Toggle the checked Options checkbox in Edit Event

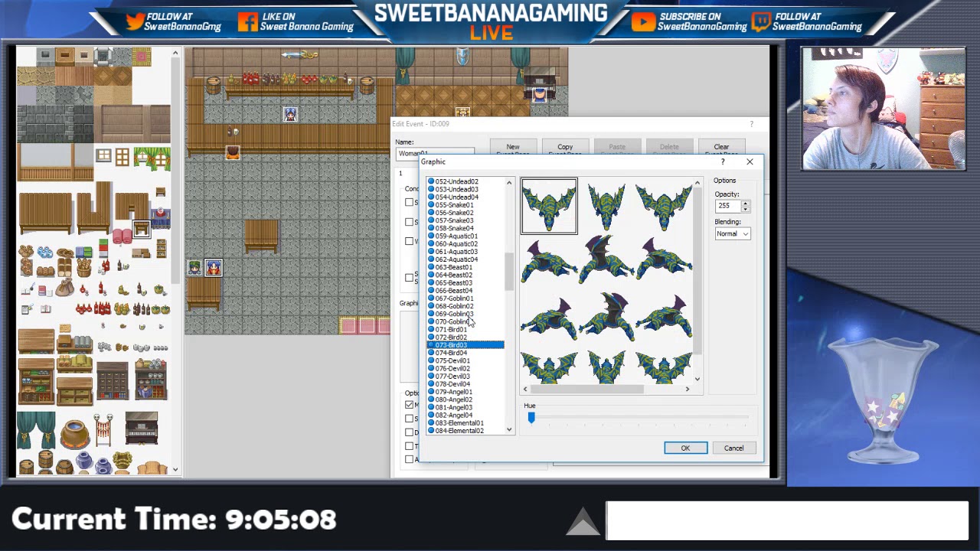click(409, 405)
